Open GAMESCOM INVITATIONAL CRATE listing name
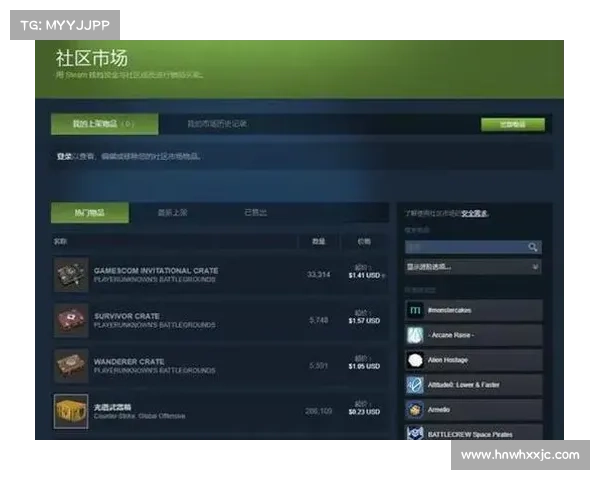Image resolution: width=600 pixels, height=480 pixels. [x=156, y=271]
